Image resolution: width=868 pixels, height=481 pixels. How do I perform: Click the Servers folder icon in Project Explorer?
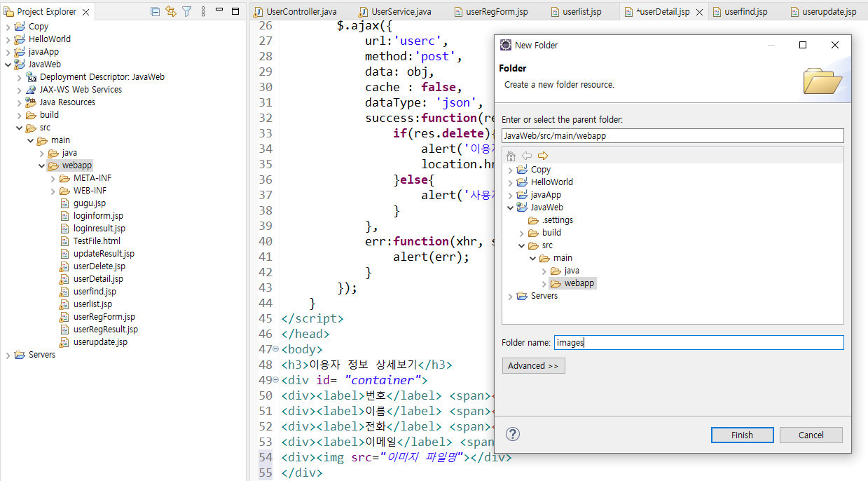click(x=20, y=355)
